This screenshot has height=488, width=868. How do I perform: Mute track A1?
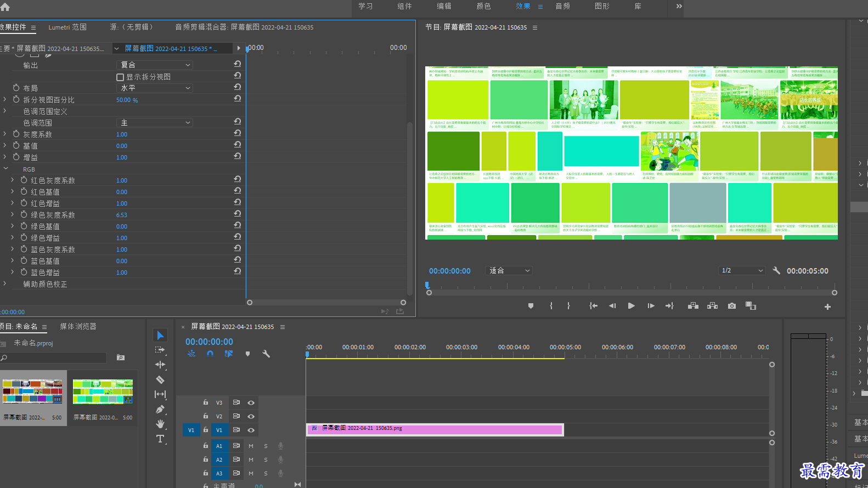251,446
